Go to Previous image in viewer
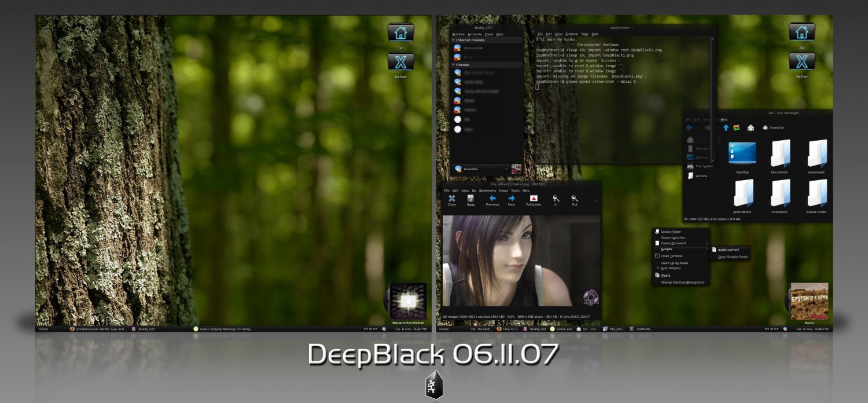Screen dimensions: 868x403 [492, 200]
